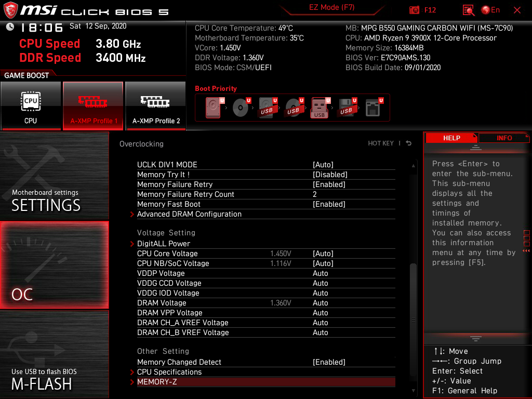Select the USB key boot device icon

320,108
